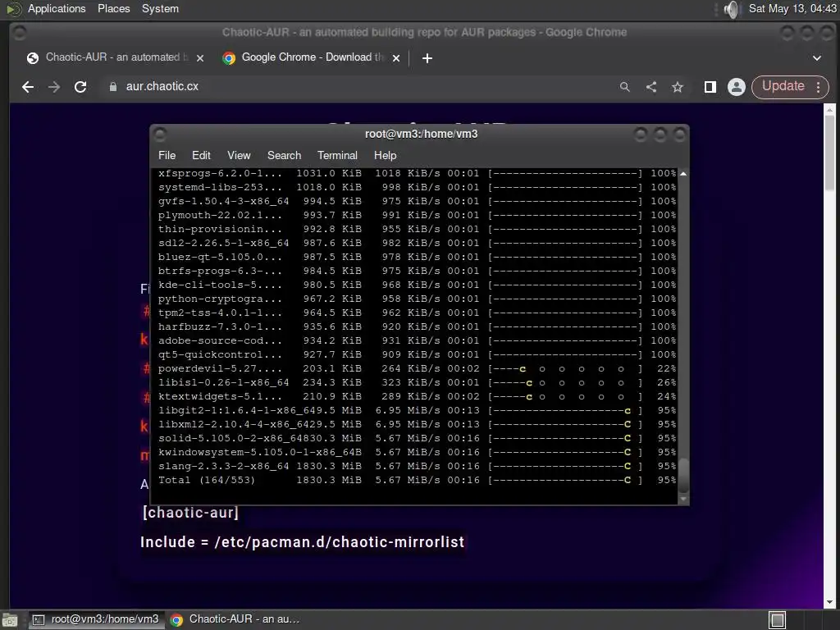Open the Chrome profile avatar

[x=737, y=87]
